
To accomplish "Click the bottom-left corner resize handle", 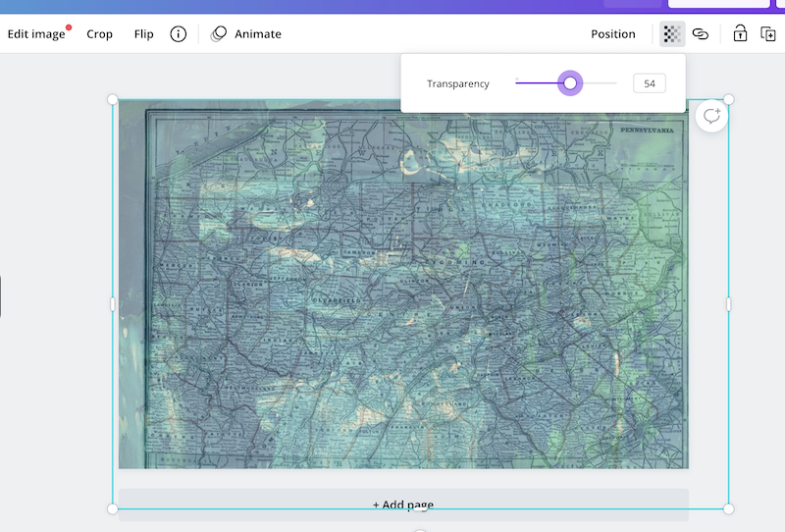I will click(x=113, y=509).
